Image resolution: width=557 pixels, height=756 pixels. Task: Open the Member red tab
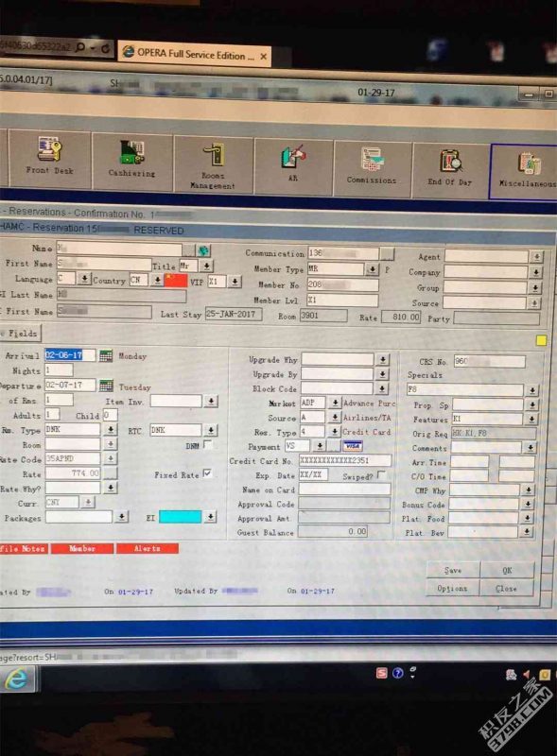(x=82, y=548)
